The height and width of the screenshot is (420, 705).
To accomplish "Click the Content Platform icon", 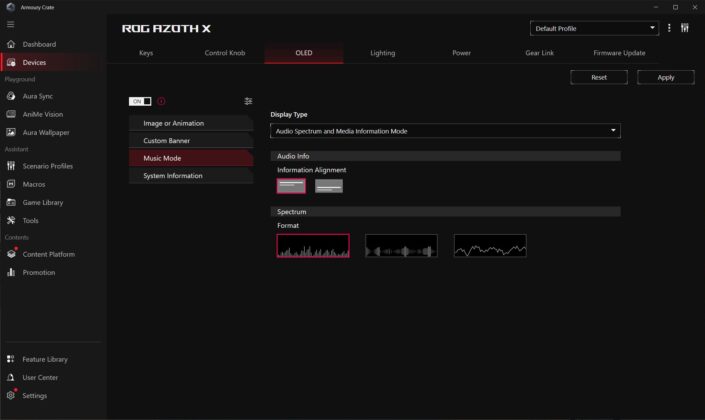I will pos(11,254).
